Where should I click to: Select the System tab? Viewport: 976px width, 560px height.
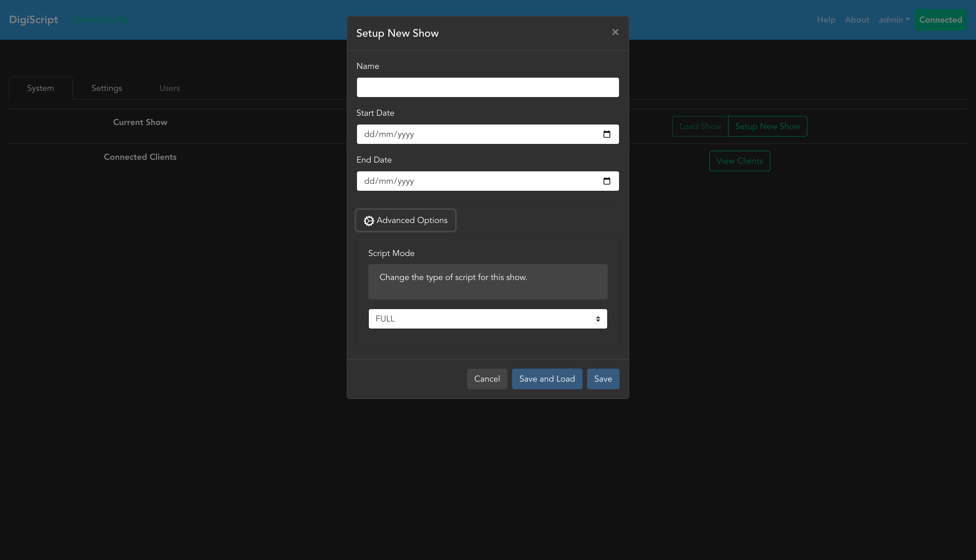(x=40, y=88)
